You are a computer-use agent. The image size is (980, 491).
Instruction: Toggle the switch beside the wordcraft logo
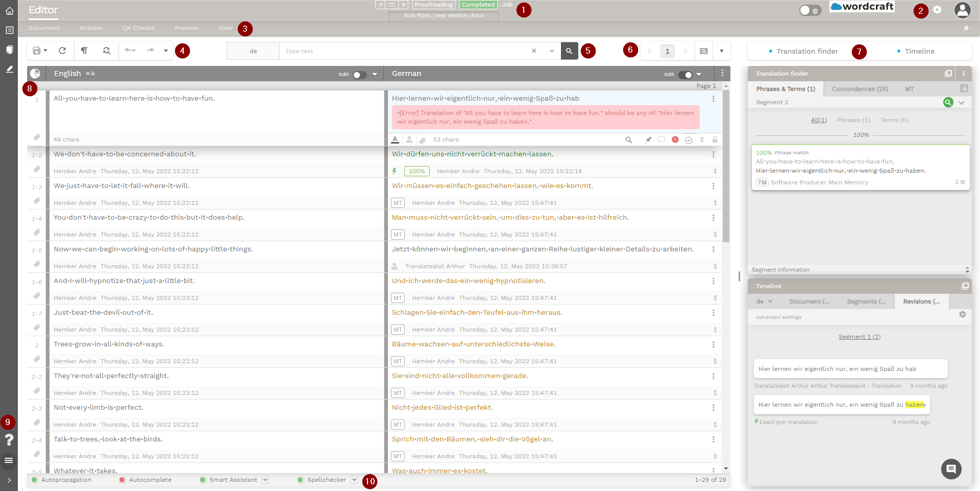(810, 10)
